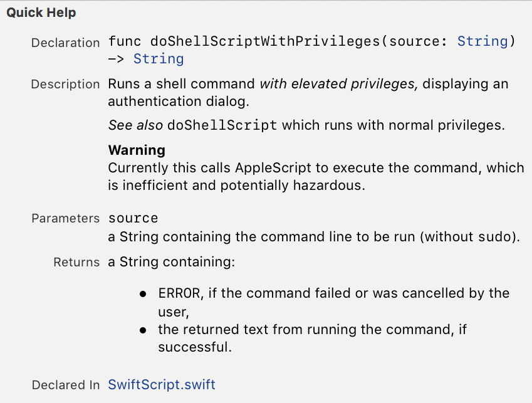Click the doShellScript see-also reference

pyautogui.click(x=222, y=125)
